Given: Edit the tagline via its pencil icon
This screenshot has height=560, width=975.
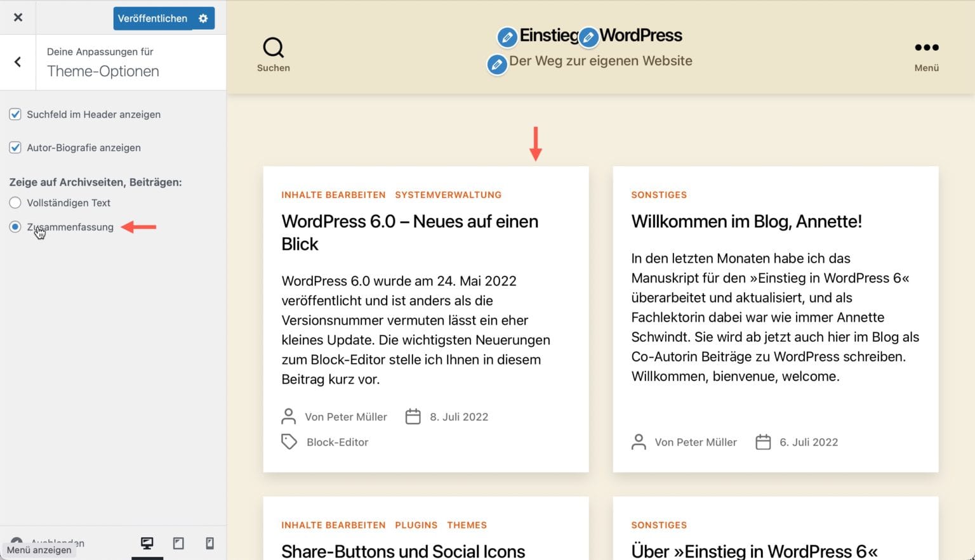Looking at the screenshot, I should (497, 64).
